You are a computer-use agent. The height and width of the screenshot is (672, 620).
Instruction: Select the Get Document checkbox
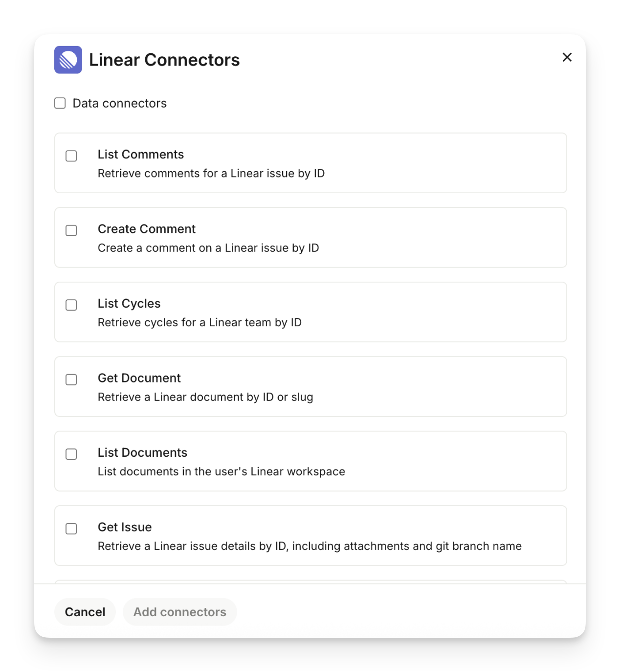71,380
